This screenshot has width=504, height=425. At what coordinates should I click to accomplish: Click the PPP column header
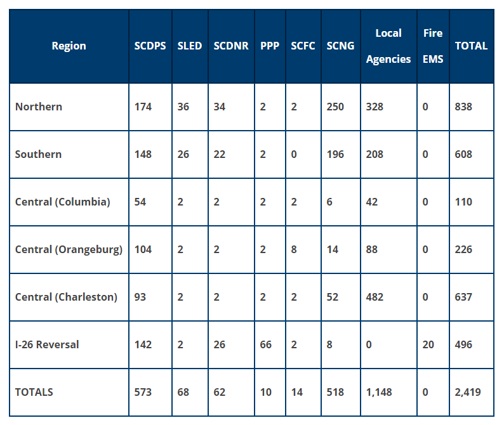(x=270, y=46)
